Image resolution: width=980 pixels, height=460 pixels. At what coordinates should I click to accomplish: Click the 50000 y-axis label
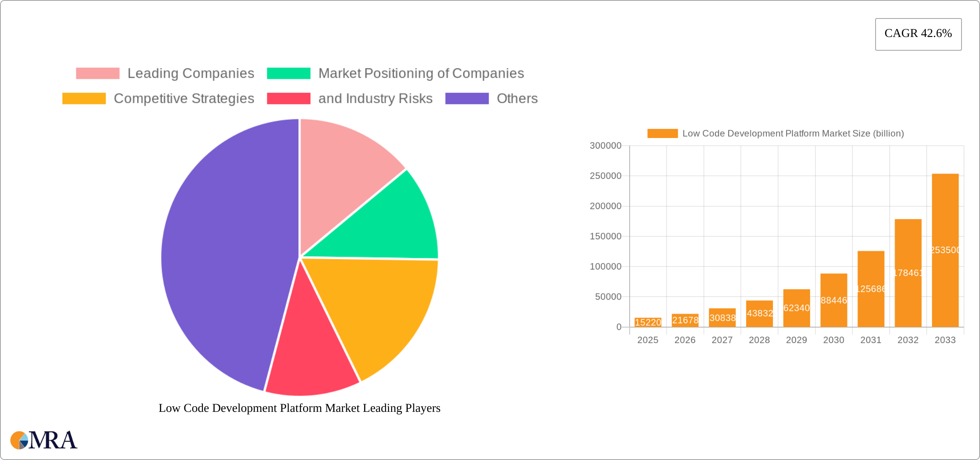point(608,297)
